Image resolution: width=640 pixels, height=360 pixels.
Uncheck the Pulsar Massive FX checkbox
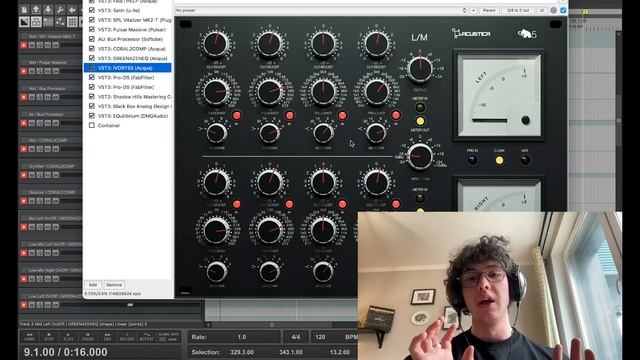pos(92,29)
